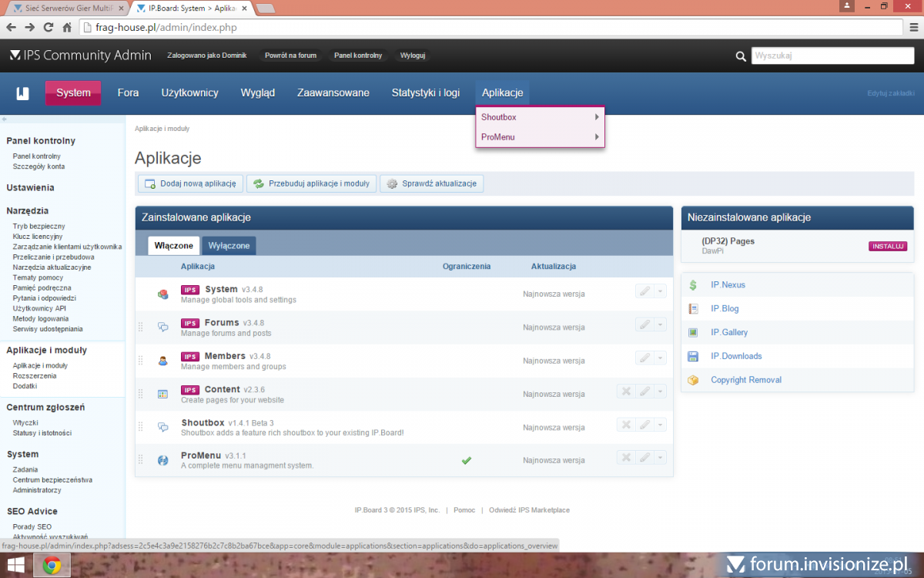Click the search magnifier icon in header
The width and height of the screenshot is (924, 578).
point(741,56)
